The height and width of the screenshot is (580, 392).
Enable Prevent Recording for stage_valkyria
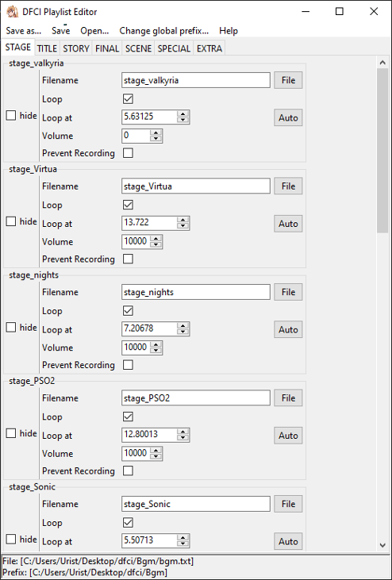[128, 153]
